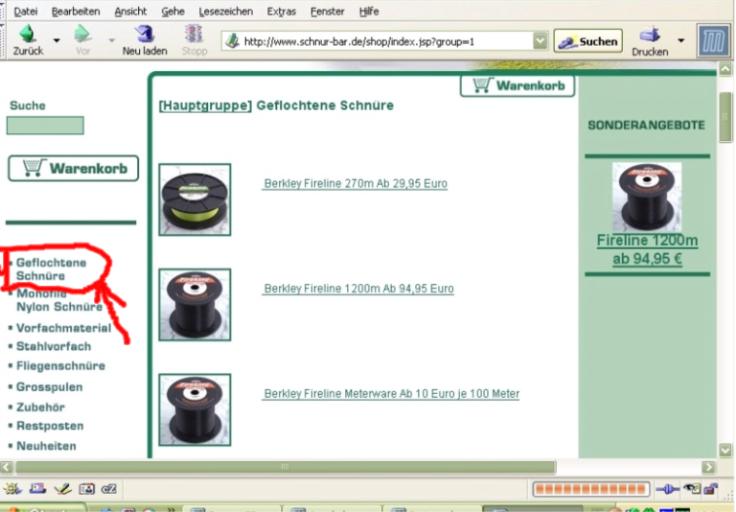
Task: Open the IRC chat component icon
Action: tap(109, 489)
